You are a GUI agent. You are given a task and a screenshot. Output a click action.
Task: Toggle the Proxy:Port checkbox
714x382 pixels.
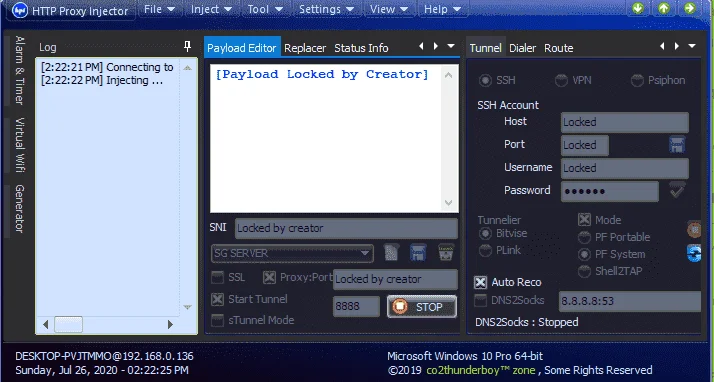(x=270, y=277)
